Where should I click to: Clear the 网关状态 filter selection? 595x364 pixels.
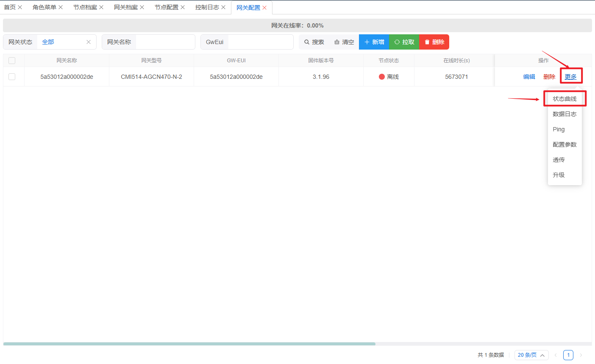coord(89,42)
